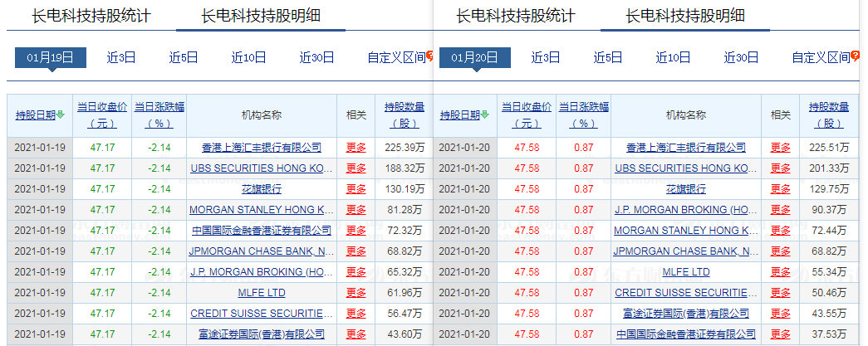Open JPMORGAN CHASE BANK link in 01-20 table
The height and width of the screenshot is (346, 868).
coord(686,251)
